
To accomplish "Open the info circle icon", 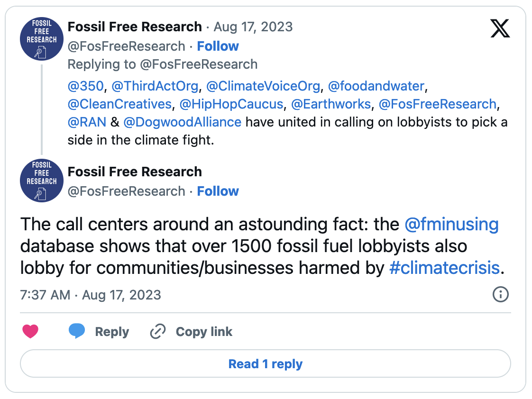I will click(501, 294).
